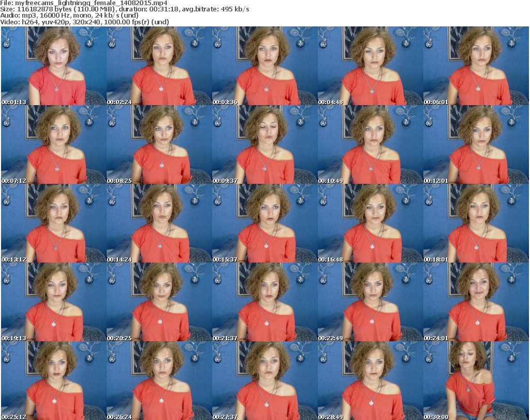The image size is (530, 420).
Task: Click the 'Audio: mp3, 16000 Hz' line
Action: point(69,16)
